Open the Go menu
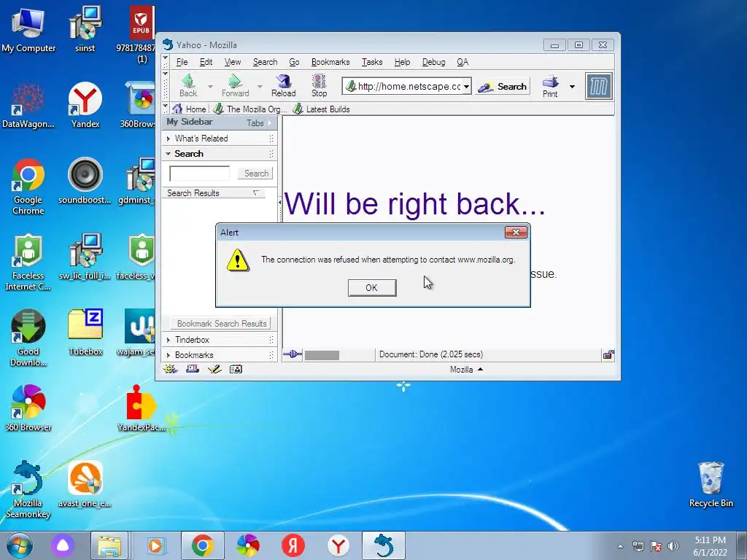The width and height of the screenshot is (747, 560). [x=294, y=62]
